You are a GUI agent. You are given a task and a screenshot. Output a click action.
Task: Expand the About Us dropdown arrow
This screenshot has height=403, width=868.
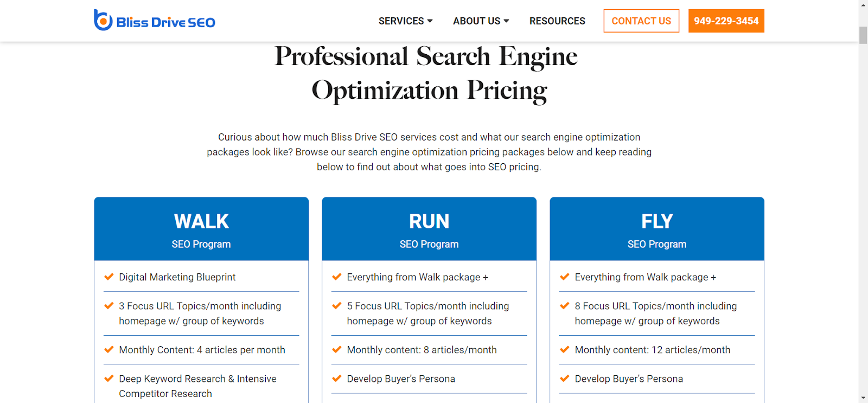[507, 21]
